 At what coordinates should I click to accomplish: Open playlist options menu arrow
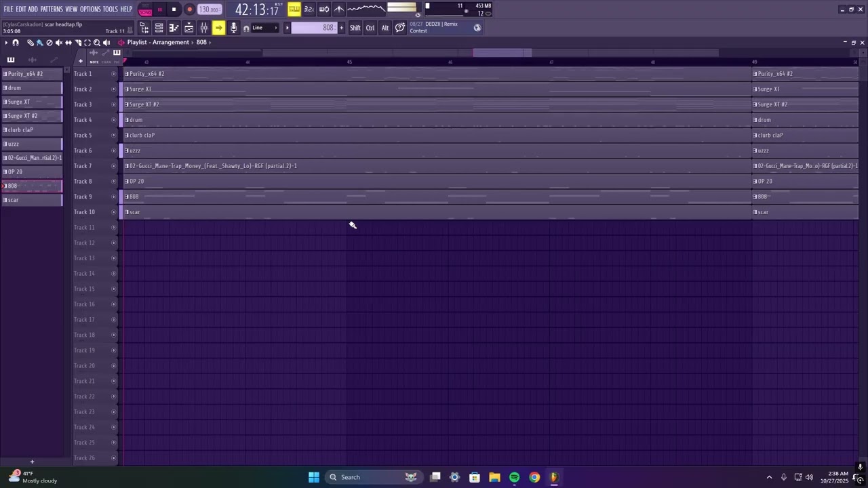6,43
